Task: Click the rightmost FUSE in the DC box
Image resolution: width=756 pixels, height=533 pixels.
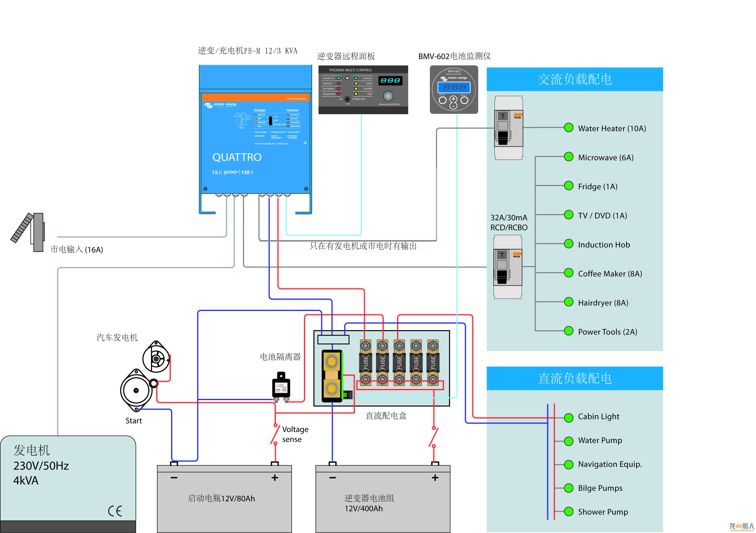Action: pyautogui.click(x=433, y=363)
